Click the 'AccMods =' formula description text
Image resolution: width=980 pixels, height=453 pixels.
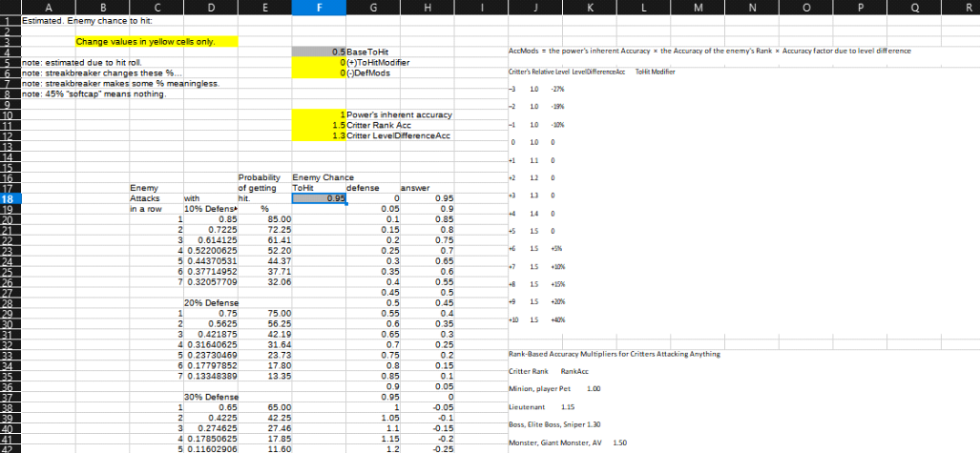click(710, 51)
